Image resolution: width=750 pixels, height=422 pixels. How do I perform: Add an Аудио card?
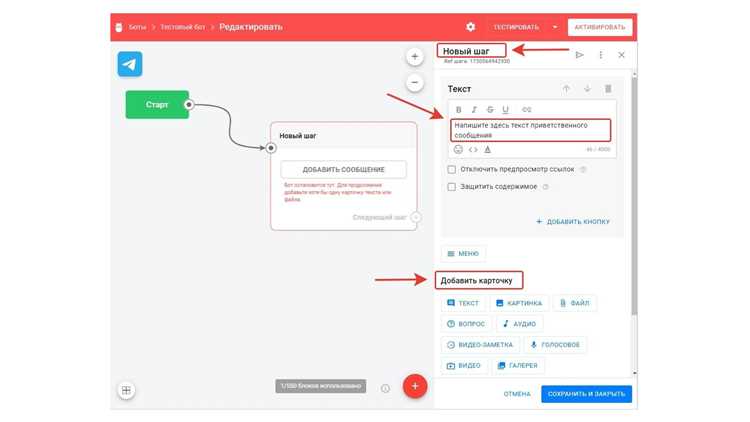click(x=519, y=324)
